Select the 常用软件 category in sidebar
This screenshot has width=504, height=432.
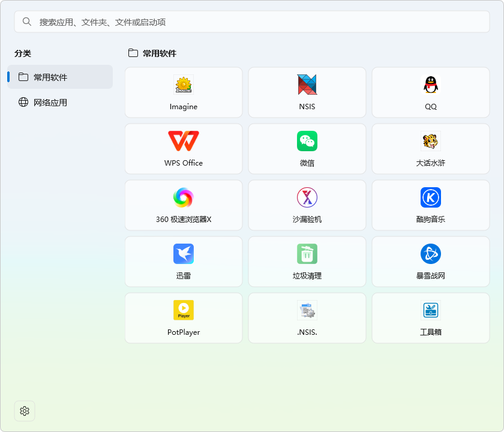[x=60, y=77]
